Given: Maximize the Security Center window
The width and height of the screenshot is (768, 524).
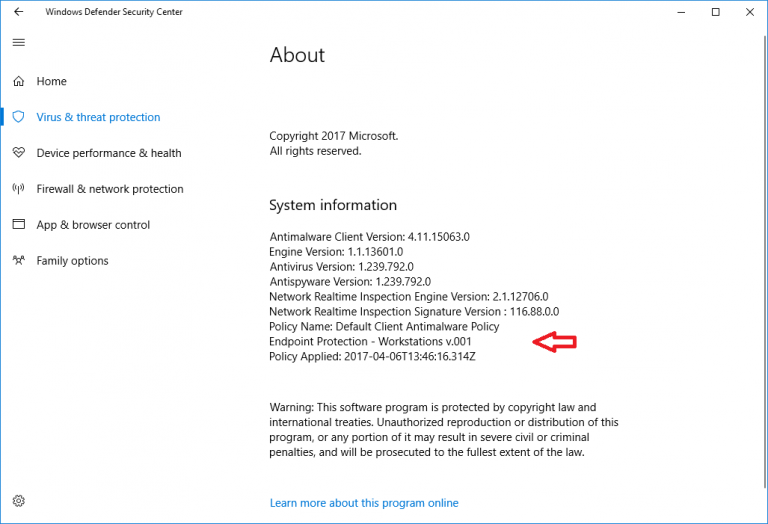Looking at the screenshot, I should (715, 12).
